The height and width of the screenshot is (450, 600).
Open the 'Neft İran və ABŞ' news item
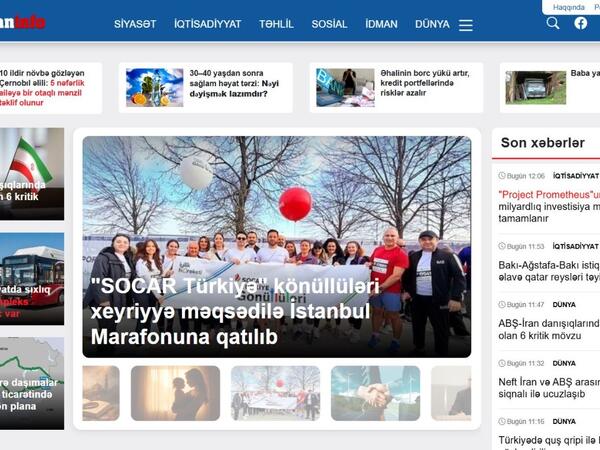coord(549,388)
